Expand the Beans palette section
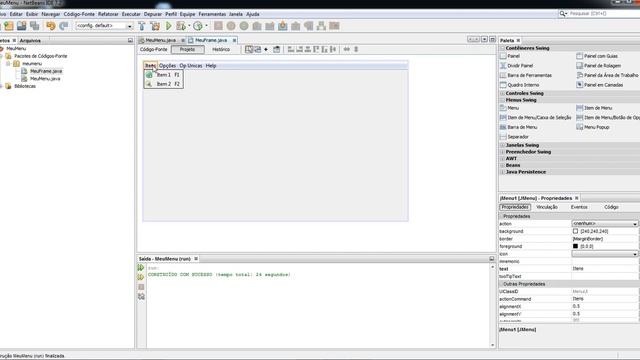 [x=503, y=165]
